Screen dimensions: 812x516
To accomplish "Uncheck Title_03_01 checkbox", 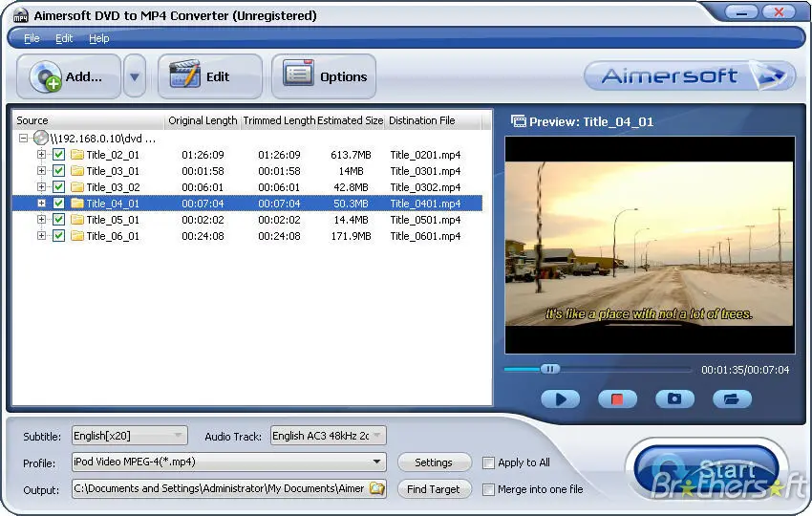I will tap(58, 170).
